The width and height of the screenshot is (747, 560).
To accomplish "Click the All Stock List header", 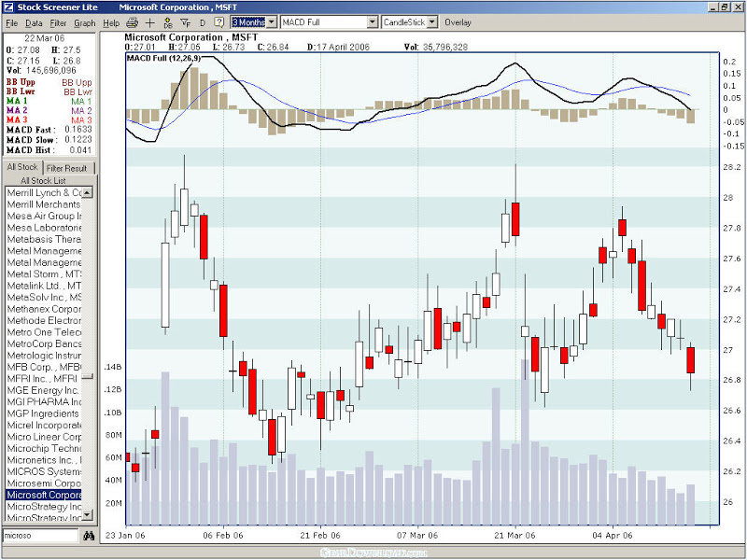I will click(x=43, y=180).
